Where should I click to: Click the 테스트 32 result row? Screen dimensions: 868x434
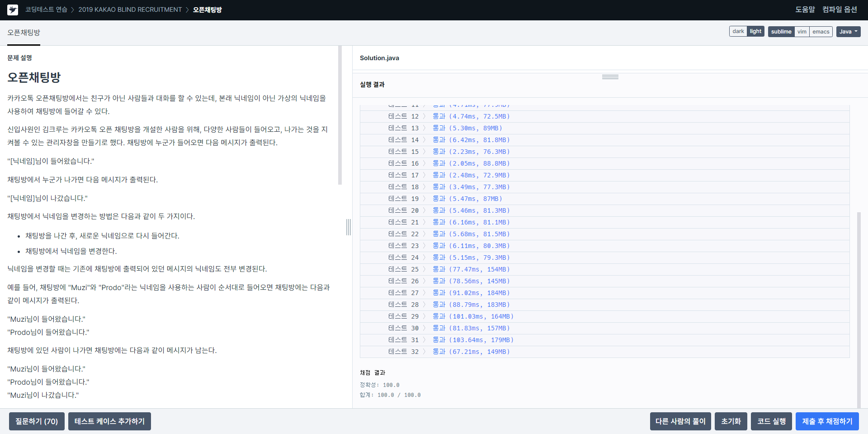click(x=605, y=352)
